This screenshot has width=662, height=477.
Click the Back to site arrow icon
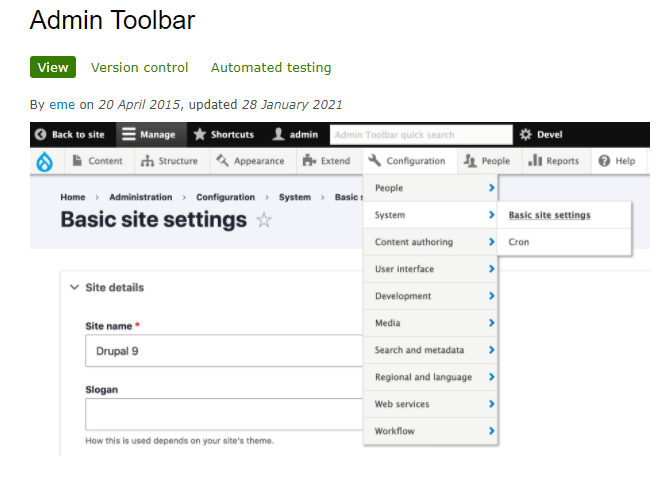pos(41,134)
